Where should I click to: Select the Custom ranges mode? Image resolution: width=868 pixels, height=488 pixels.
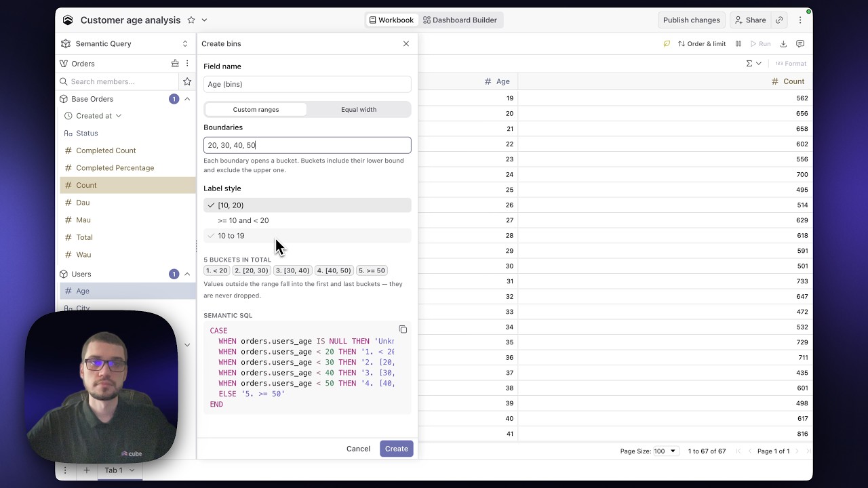(x=256, y=110)
